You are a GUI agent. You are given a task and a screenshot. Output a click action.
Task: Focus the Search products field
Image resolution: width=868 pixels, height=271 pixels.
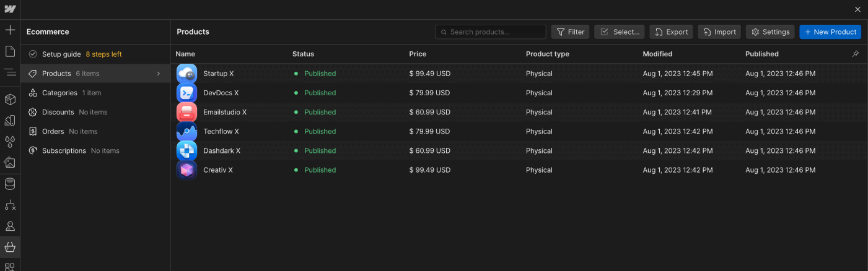click(x=491, y=32)
